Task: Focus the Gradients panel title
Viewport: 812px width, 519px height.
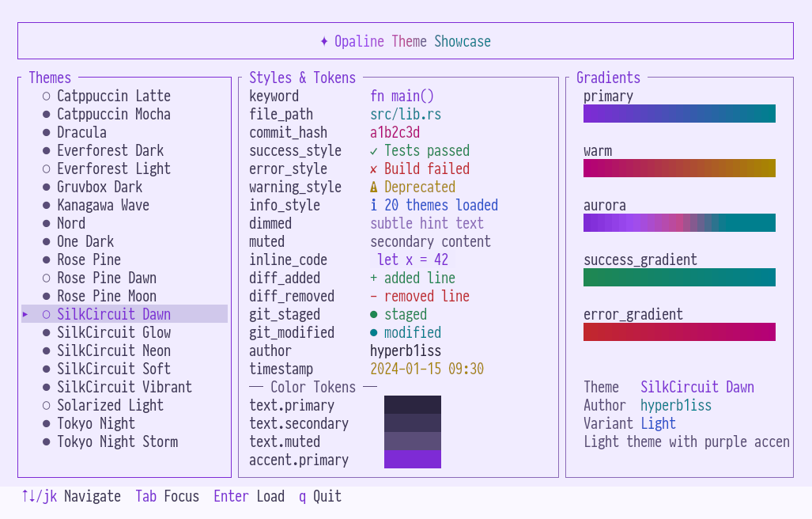Action: coord(608,78)
